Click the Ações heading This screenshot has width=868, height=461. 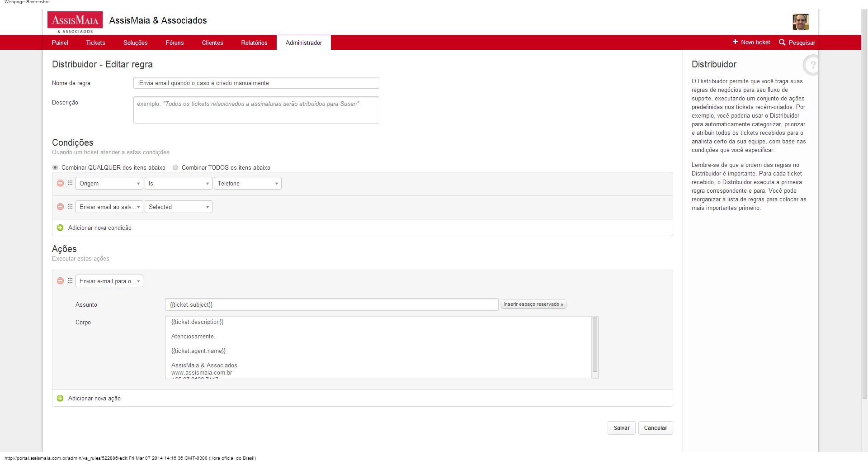point(64,249)
